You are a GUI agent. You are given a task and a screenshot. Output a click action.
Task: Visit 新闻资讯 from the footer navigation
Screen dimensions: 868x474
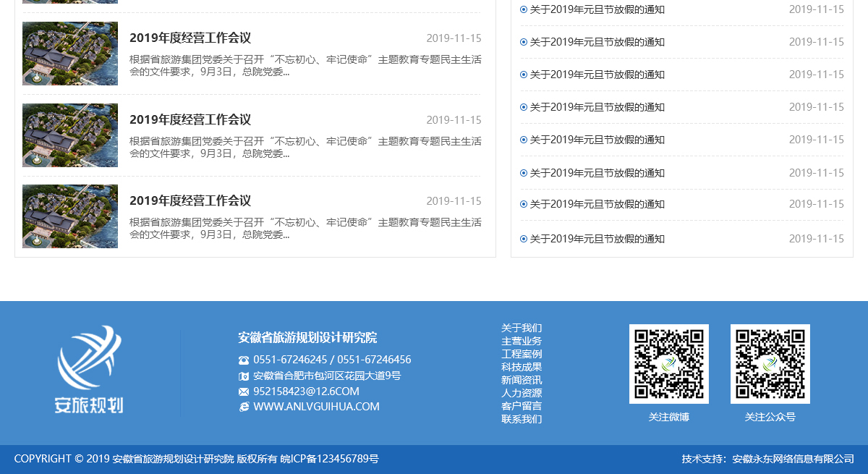pyautogui.click(x=521, y=380)
